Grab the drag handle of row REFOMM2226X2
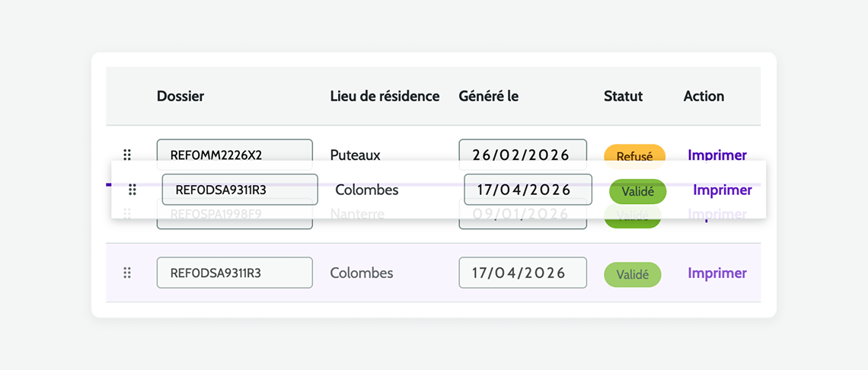 (126, 155)
